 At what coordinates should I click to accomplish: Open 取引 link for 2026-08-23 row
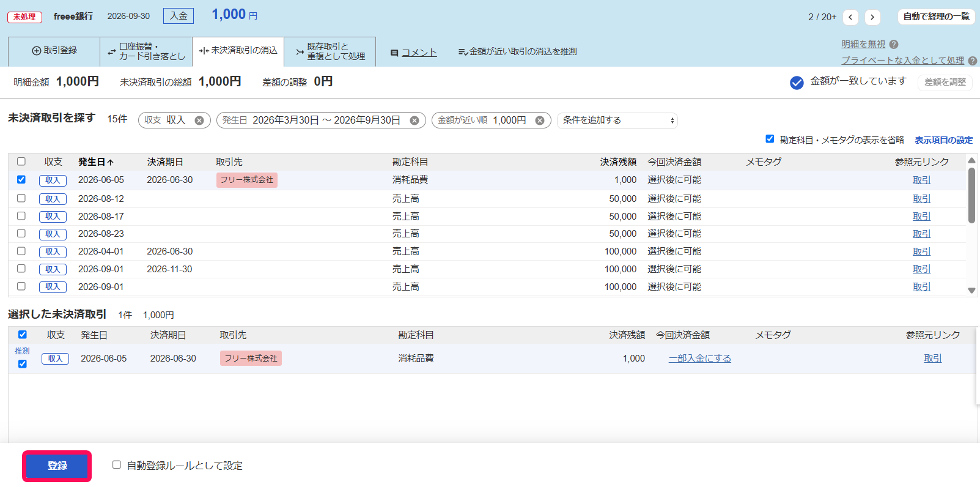(921, 234)
